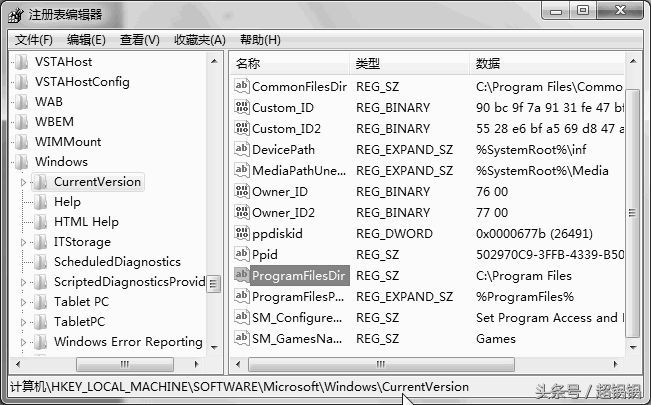The image size is (651, 405).
Task: Click the WIMMount folder icon
Action: 22,142
